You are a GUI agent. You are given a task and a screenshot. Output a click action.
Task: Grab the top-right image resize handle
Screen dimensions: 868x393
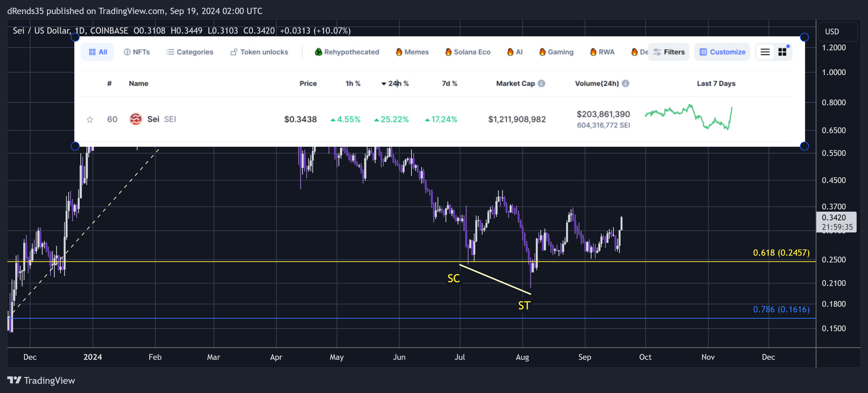(x=804, y=37)
